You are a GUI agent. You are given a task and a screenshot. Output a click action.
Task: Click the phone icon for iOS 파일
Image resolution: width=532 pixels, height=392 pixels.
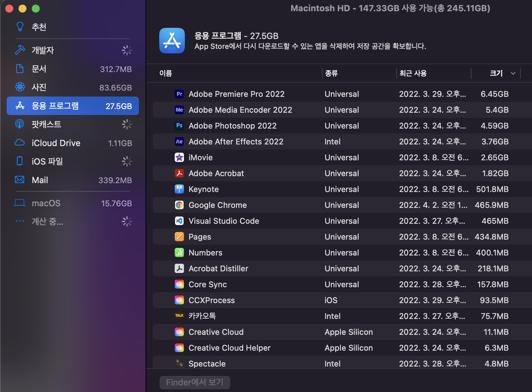[20, 161]
